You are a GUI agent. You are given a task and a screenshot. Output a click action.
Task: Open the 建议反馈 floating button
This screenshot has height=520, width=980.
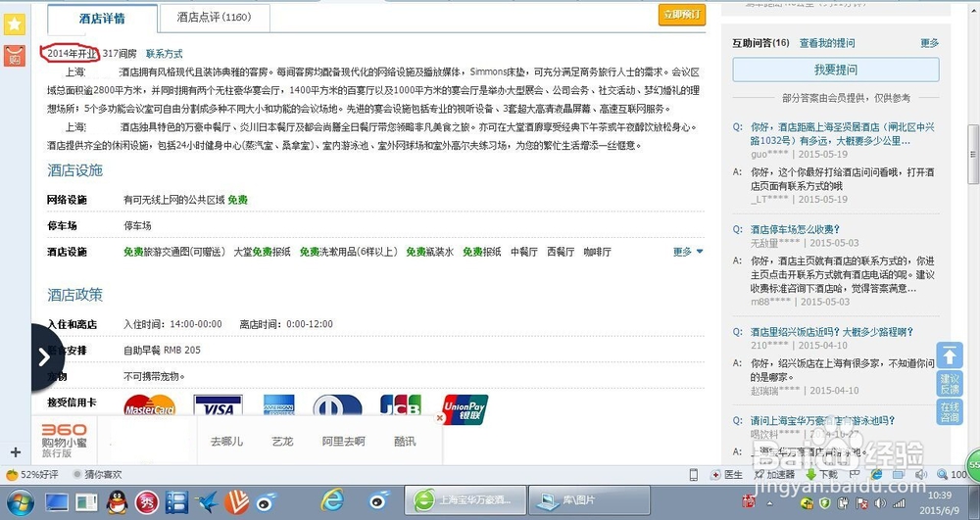pyautogui.click(x=950, y=384)
